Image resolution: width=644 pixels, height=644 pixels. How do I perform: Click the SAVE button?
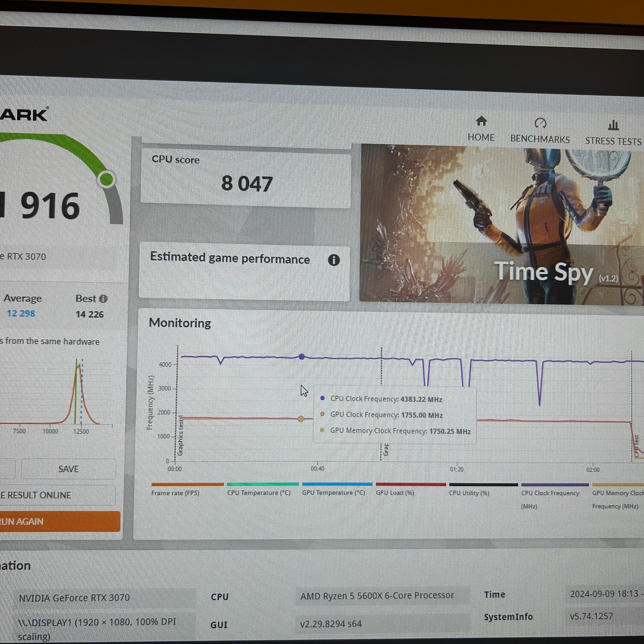(x=69, y=469)
